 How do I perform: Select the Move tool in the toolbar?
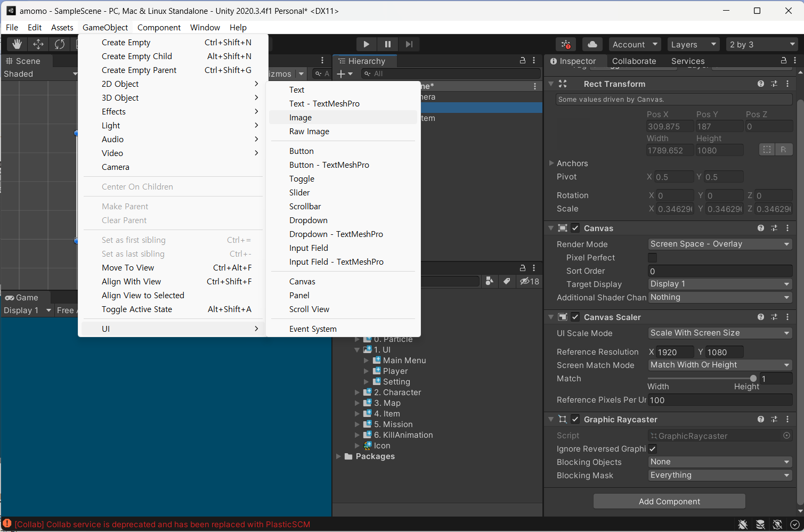[x=38, y=44]
